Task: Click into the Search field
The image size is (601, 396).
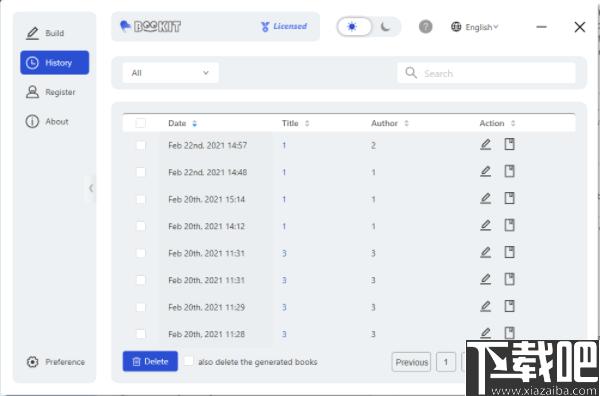Action: pyautogui.click(x=486, y=73)
